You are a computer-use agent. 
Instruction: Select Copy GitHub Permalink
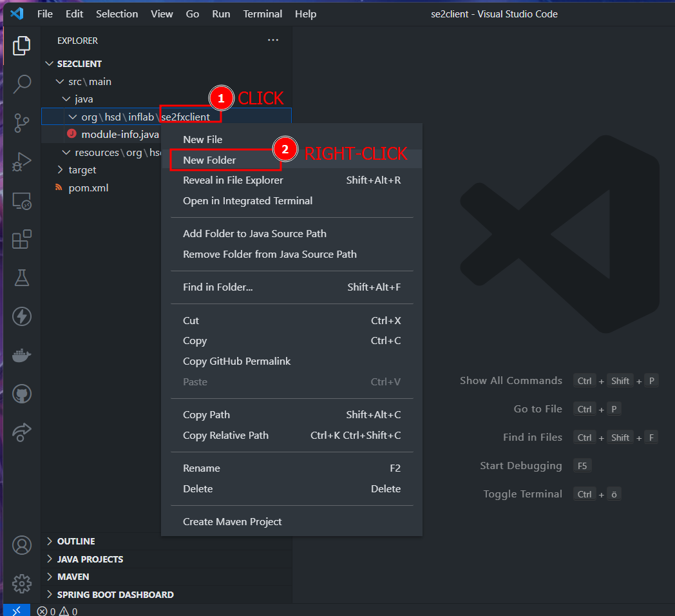291,361
